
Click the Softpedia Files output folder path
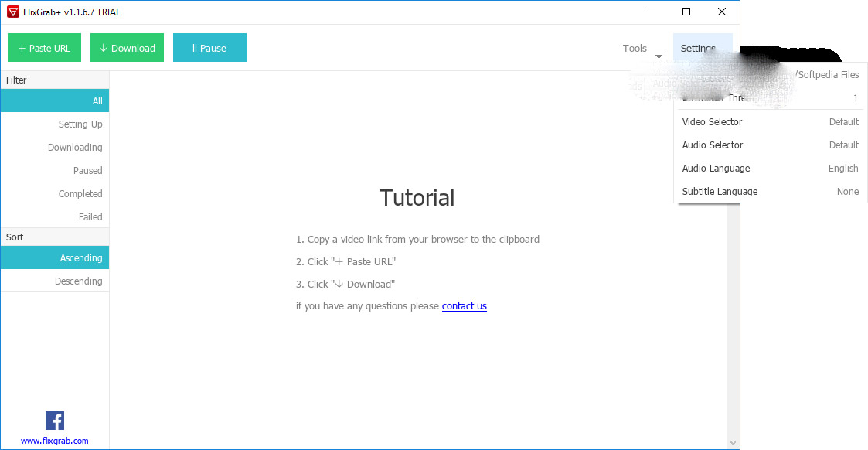coord(828,75)
